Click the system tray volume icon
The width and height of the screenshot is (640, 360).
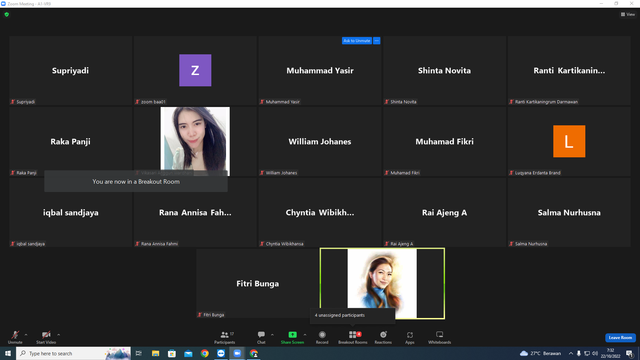(595, 353)
